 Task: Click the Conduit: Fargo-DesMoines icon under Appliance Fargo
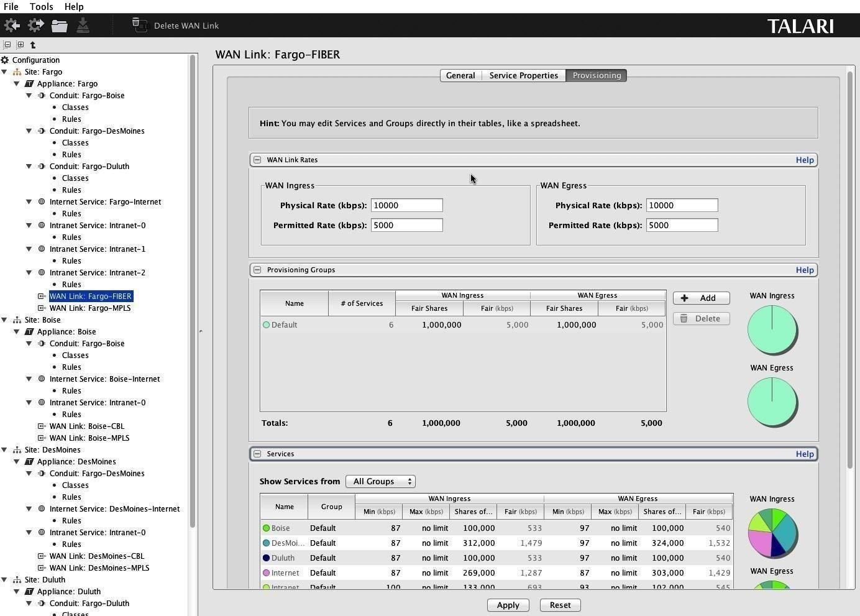[42, 131]
